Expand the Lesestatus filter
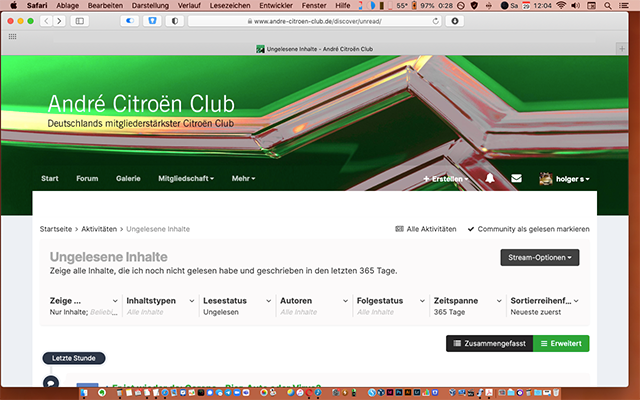The width and height of the screenshot is (640, 400). coord(237,306)
